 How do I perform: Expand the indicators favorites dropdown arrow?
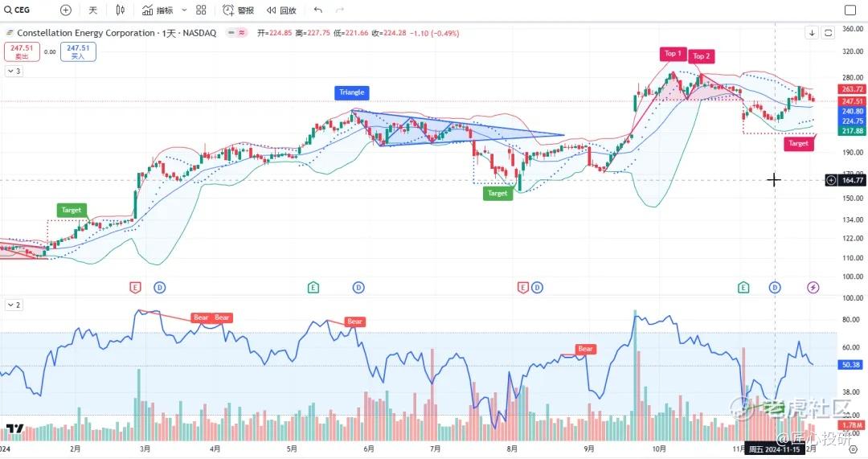pyautogui.click(x=184, y=10)
